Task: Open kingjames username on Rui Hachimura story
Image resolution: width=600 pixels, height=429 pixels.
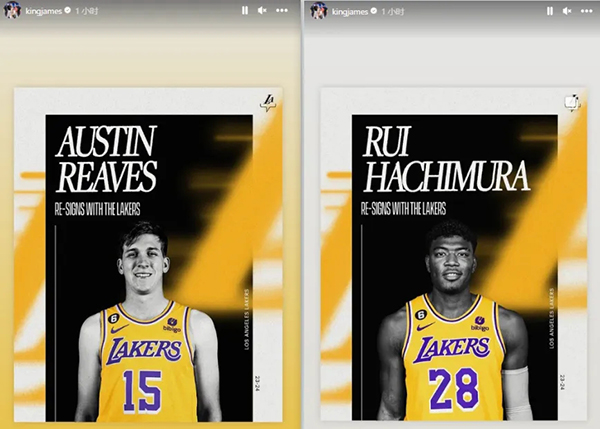Action: pyautogui.click(x=352, y=10)
